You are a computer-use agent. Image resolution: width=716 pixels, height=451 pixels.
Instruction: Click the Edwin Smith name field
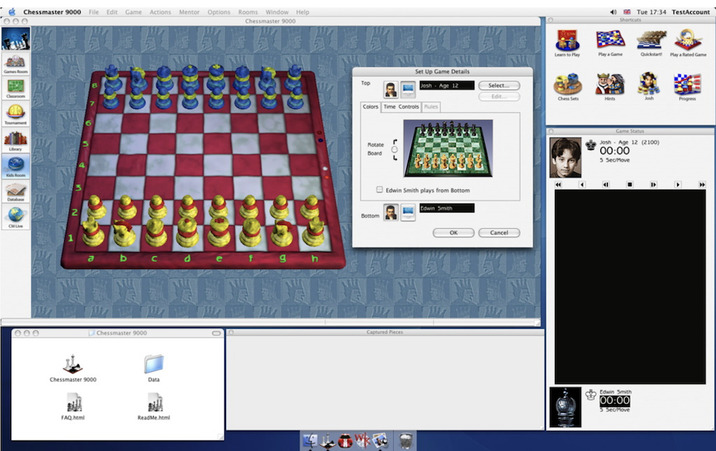pyautogui.click(x=446, y=208)
